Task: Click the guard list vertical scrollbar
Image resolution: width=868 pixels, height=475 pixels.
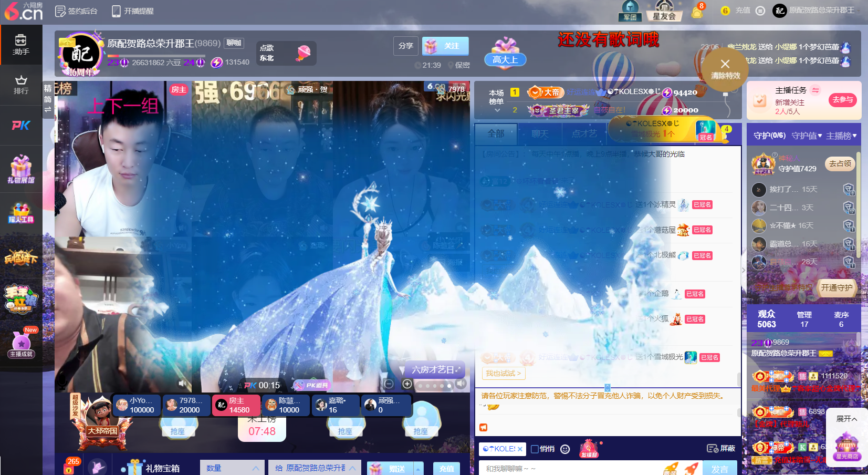Action: (x=858, y=205)
